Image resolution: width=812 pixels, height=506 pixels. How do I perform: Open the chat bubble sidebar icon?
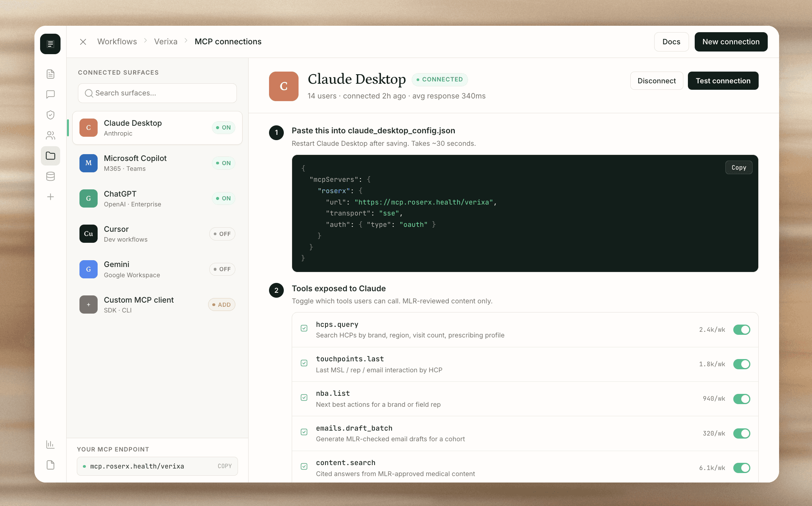(x=50, y=94)
